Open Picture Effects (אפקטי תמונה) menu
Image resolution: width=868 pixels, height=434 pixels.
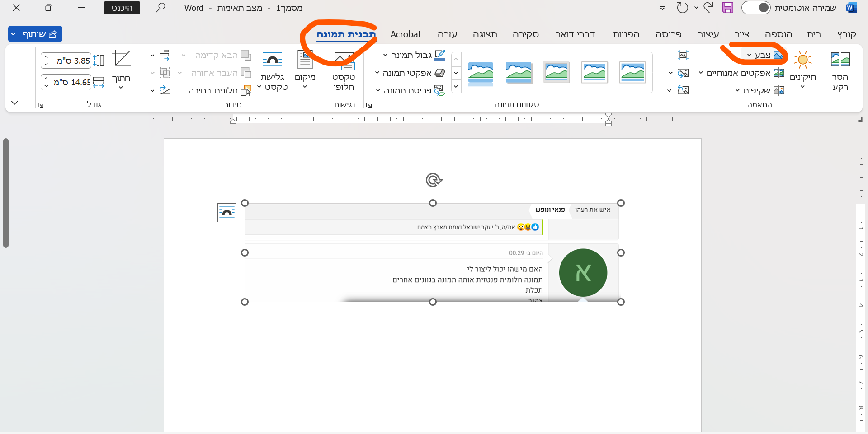click(410, 73)
